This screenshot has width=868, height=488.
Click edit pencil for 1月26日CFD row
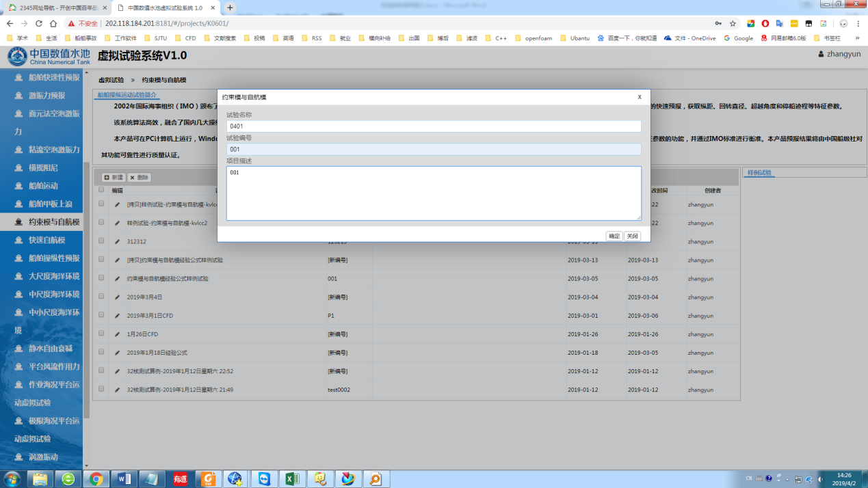click(x=117, y=334)
